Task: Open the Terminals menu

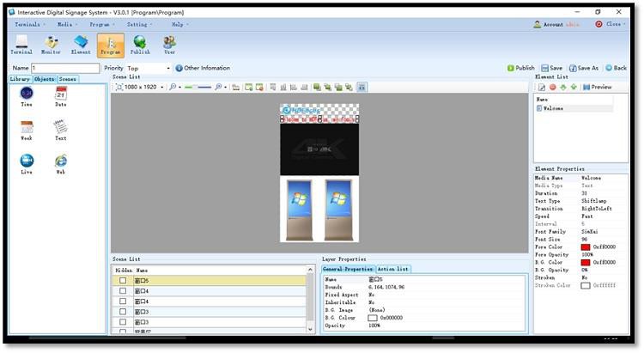Action: click(x=29, y=25)
